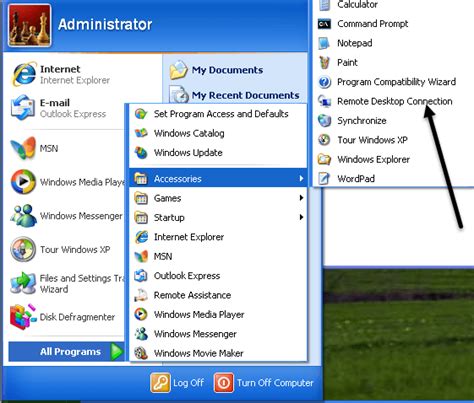Click the Windows Movie Maker icon
The height and width of the screenshot is (403, 474).
[x=141, y=353]
